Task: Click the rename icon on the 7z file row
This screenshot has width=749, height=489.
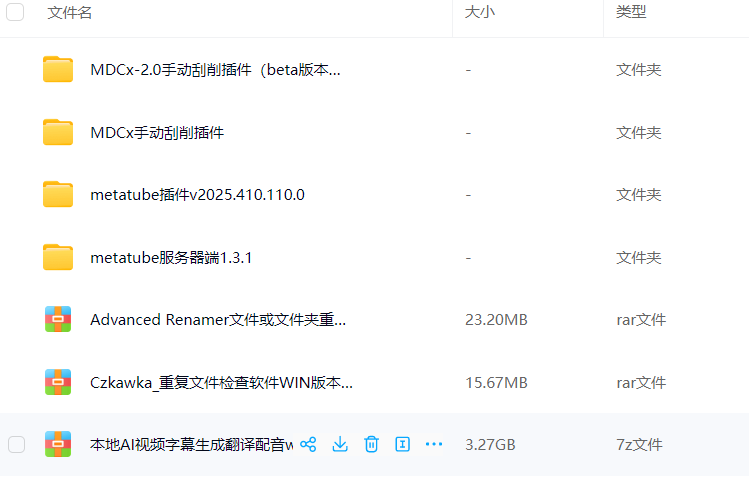Action: click(403, 444)
